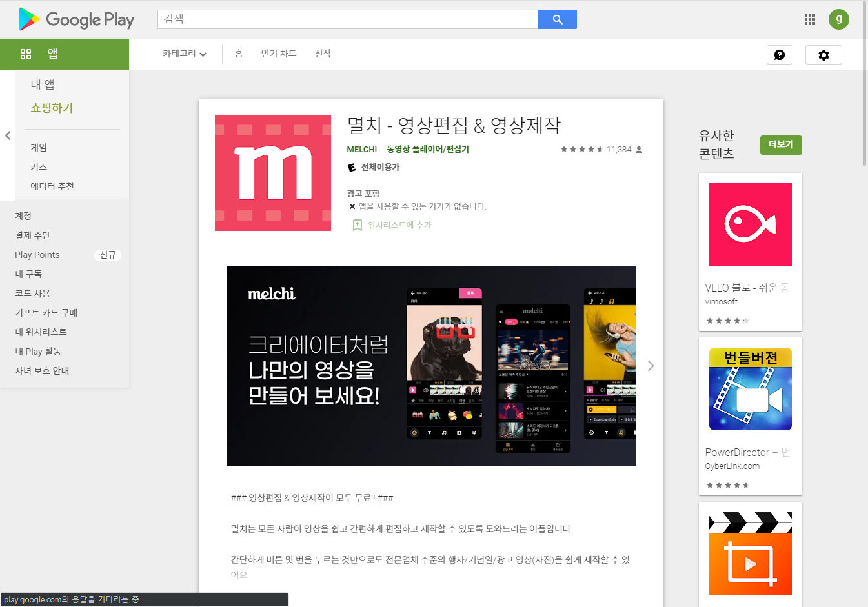868x607 pixels.
Task: Click the ratings person icon
Action: click(x=639, y=150)
